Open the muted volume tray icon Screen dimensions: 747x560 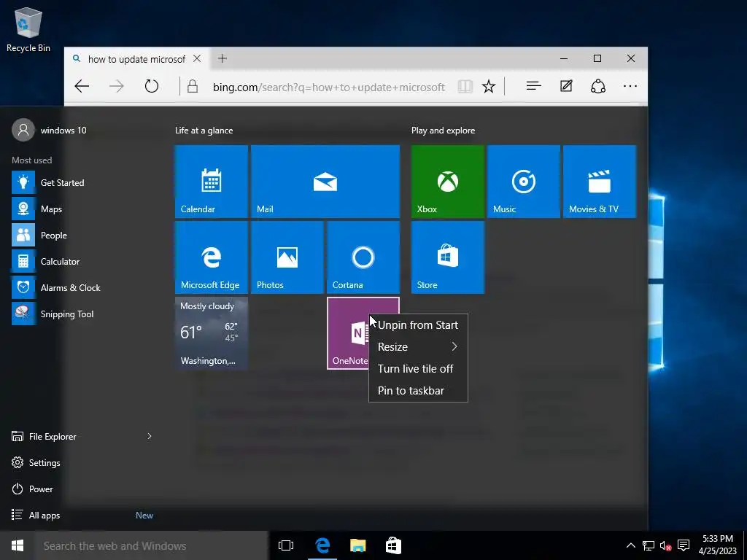click(665, 545)
